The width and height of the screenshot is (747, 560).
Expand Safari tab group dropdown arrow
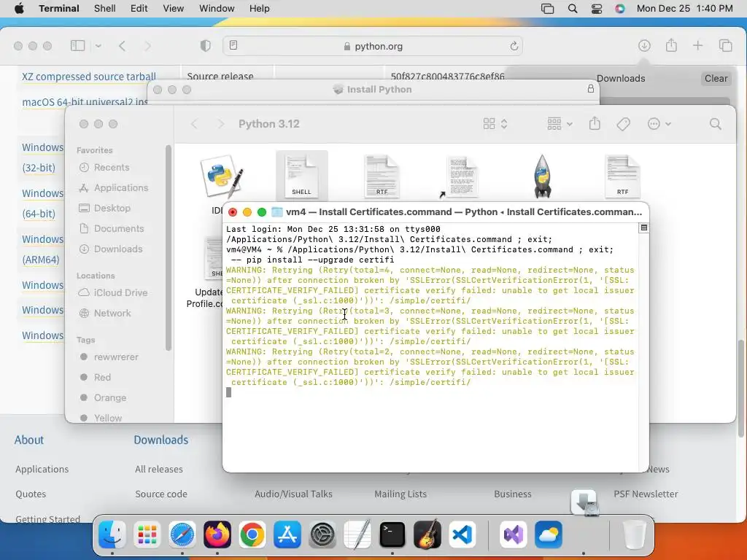pos(98,46)
